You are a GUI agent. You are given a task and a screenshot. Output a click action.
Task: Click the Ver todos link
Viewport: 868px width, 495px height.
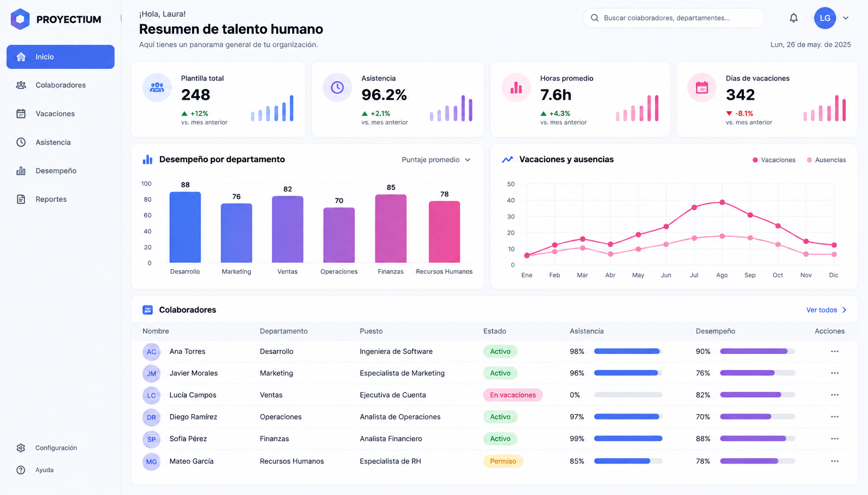point(826,310)
